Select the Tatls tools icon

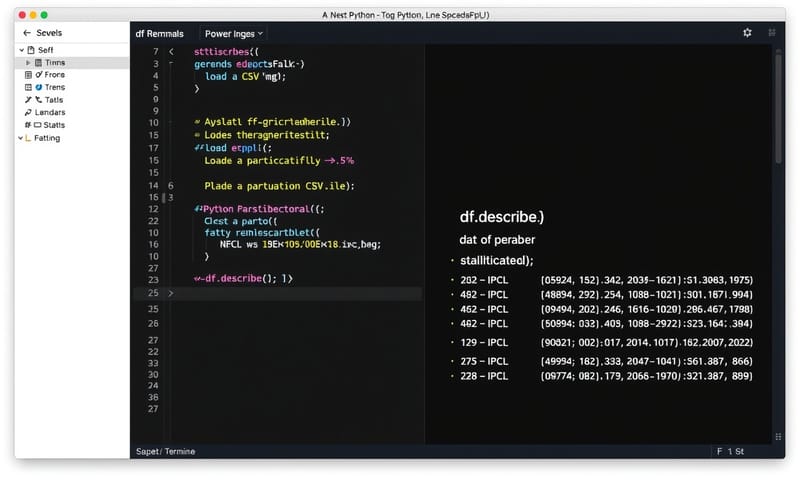[x=28, y=100]
